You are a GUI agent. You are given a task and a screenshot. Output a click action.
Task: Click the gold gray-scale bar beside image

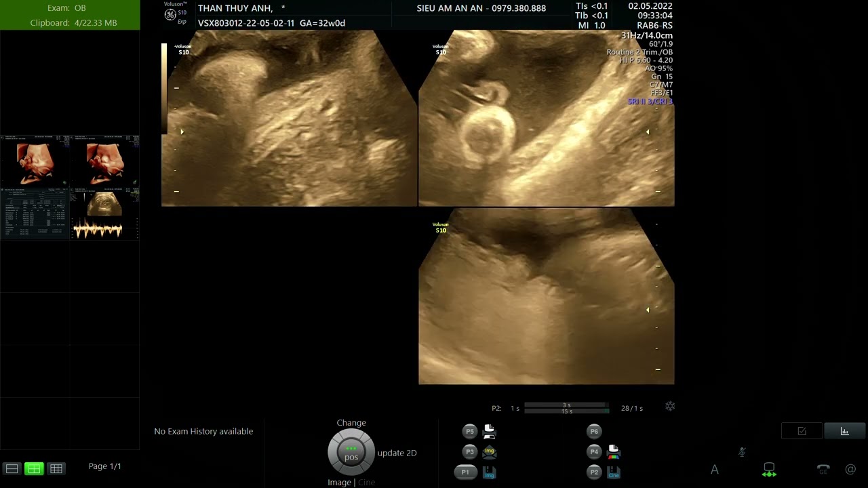click(164, 87)
